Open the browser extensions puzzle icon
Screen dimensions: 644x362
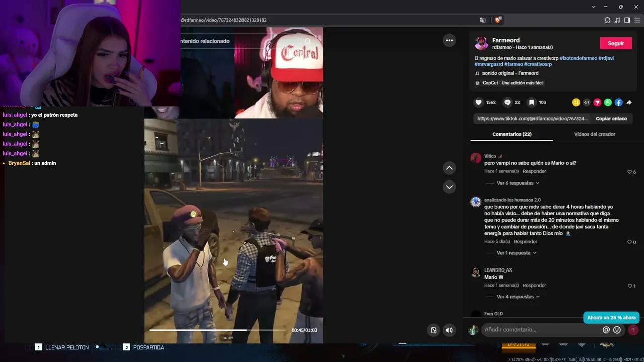tap(607, 20)
